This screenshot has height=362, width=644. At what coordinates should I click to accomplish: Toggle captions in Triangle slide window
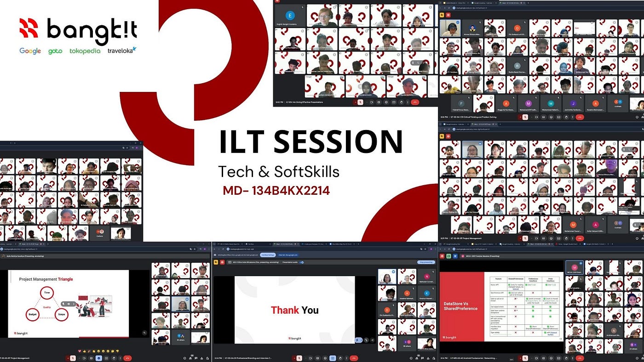91,358
